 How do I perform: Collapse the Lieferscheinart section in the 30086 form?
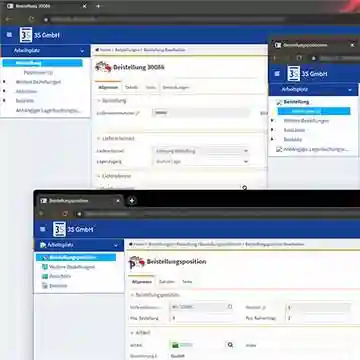(99, 138)
